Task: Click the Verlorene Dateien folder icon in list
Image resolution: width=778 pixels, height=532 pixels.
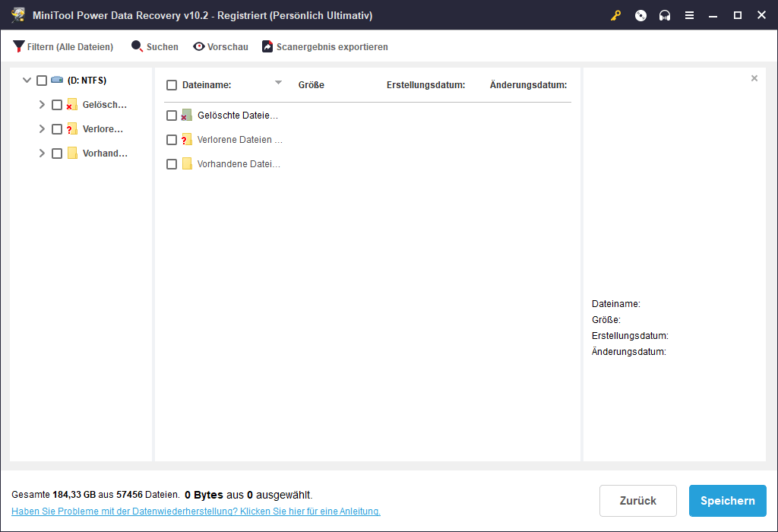Action: point(187,139)
